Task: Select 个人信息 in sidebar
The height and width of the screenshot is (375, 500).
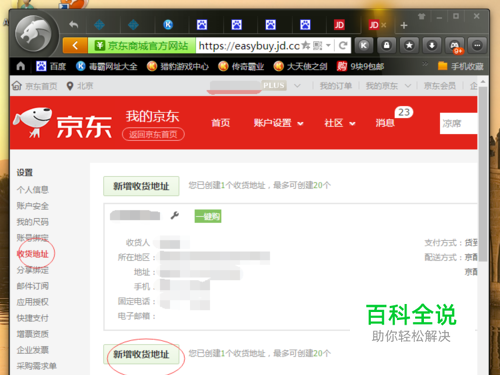Action: coord(33,190)
